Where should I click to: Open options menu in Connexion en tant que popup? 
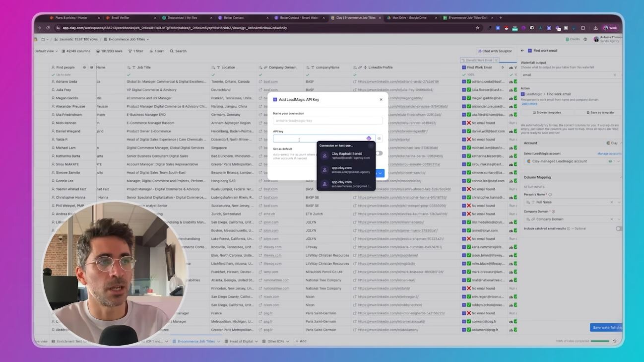click(x=371, y=145)
